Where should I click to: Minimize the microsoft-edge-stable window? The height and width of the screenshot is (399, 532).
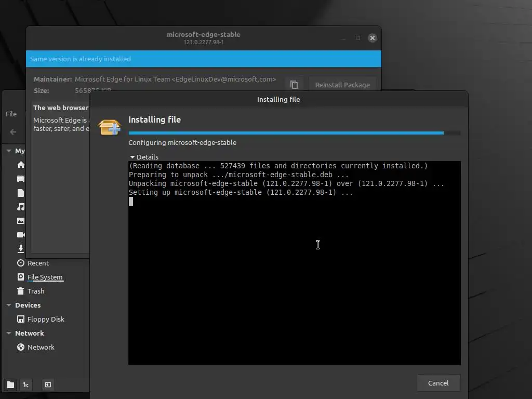(x=344, y=38)
